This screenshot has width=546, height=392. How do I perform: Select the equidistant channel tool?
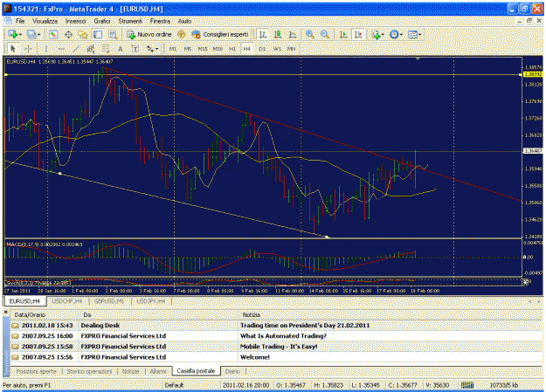click(91, 49)
